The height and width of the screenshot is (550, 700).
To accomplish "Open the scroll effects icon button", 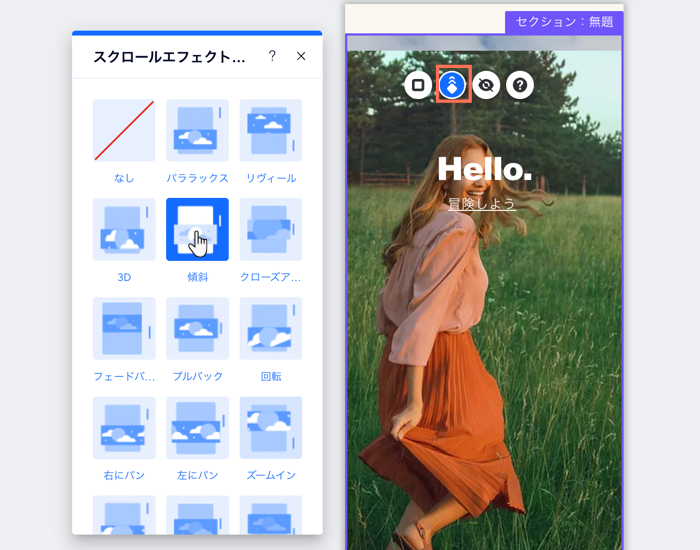I will coord(452,85).
